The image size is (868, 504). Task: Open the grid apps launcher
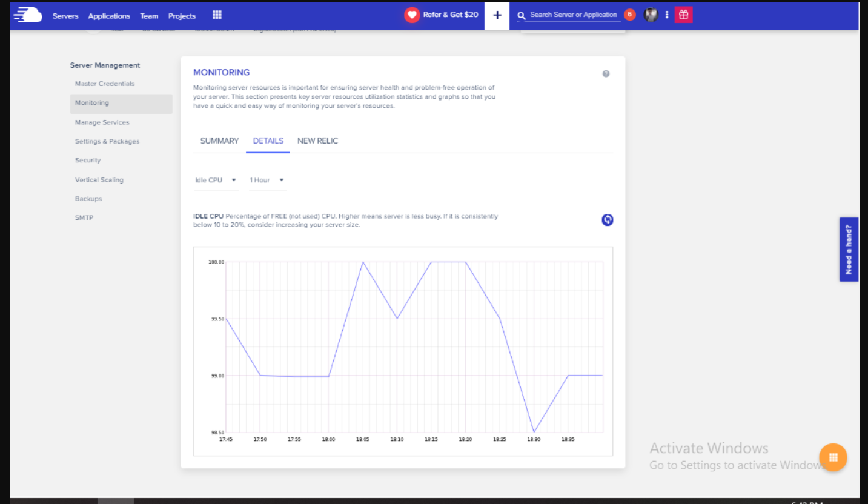(216, 15)
